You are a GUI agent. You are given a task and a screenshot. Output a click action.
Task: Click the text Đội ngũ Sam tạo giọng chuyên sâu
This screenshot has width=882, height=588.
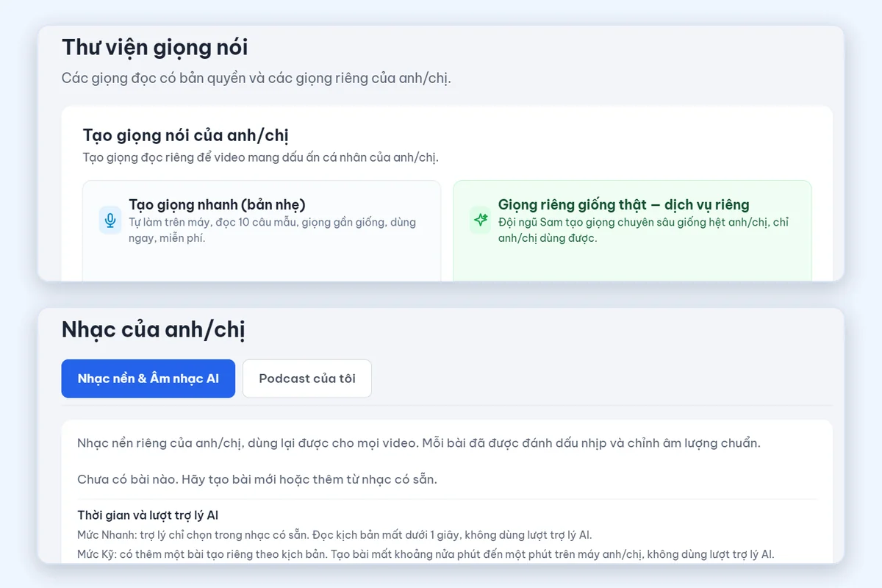pyautogui.click(x=644, y=230)
